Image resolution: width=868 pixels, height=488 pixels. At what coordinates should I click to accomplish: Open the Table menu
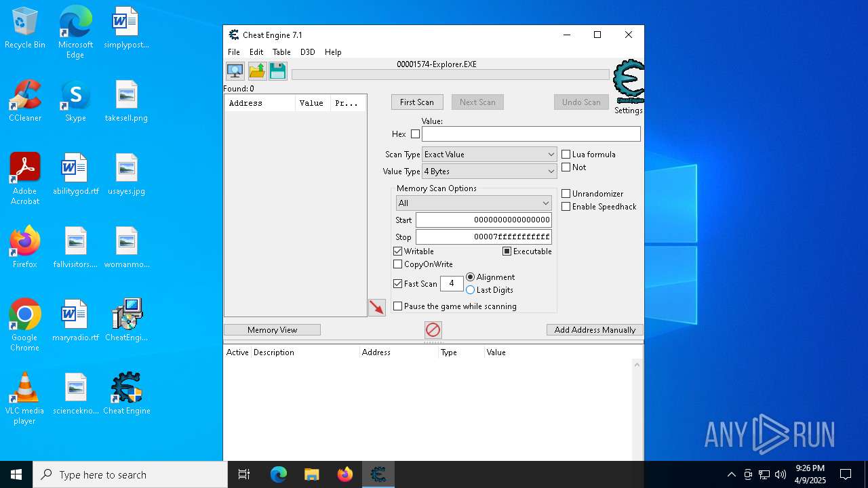[281, 52]
